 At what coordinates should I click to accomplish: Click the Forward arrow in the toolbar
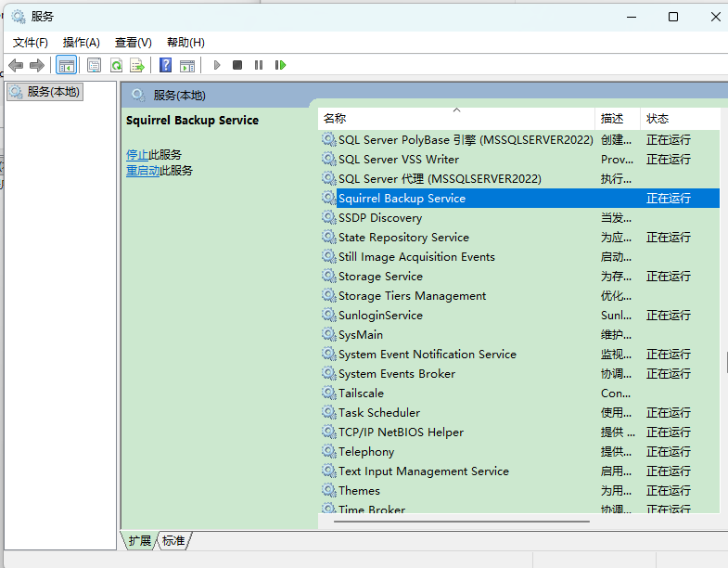37,65
